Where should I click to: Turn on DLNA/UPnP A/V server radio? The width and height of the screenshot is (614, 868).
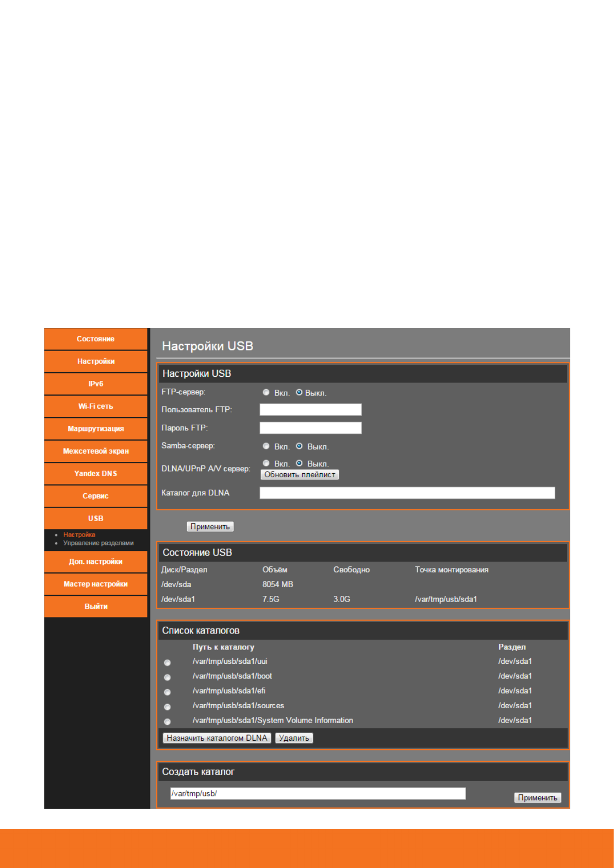pos(266,463)
